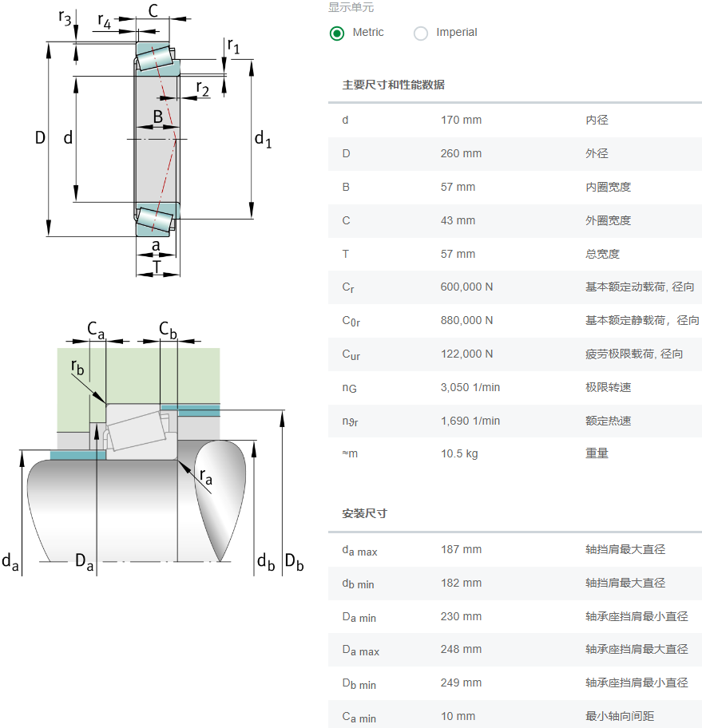Screen dimensions: 702x728
Task: Click the '外径' description text
Action: point(597,153)
